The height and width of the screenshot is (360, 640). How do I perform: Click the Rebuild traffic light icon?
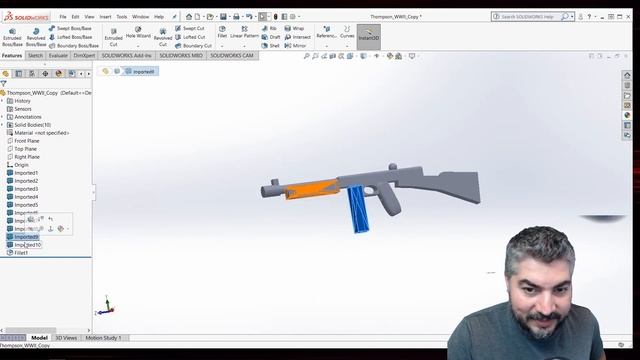click(276, 17)
